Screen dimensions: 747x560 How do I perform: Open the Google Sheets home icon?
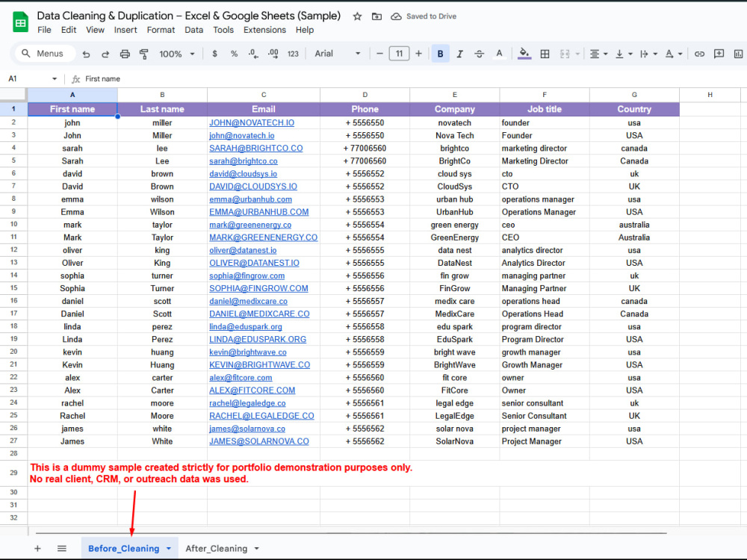click(x=20, y=22)
